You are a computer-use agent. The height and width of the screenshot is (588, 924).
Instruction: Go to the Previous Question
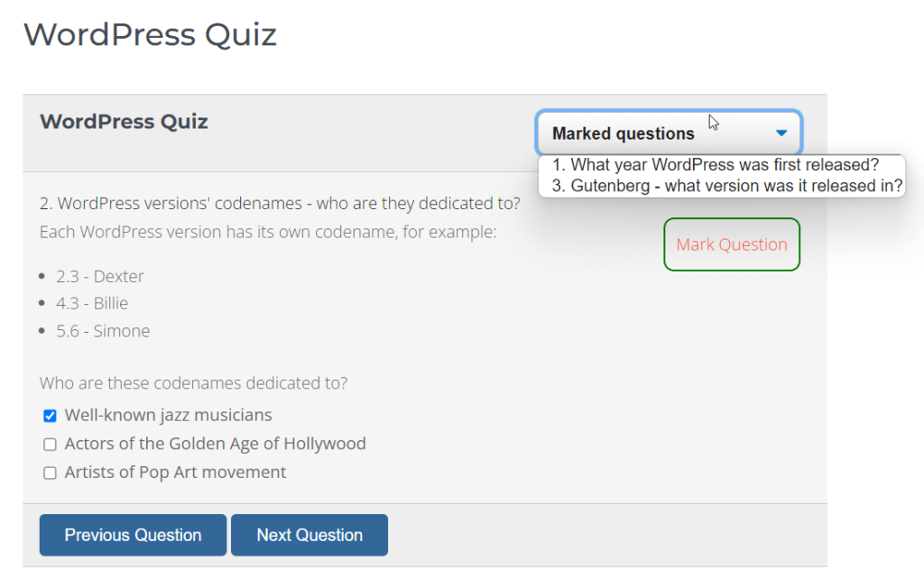coord(133,535)
